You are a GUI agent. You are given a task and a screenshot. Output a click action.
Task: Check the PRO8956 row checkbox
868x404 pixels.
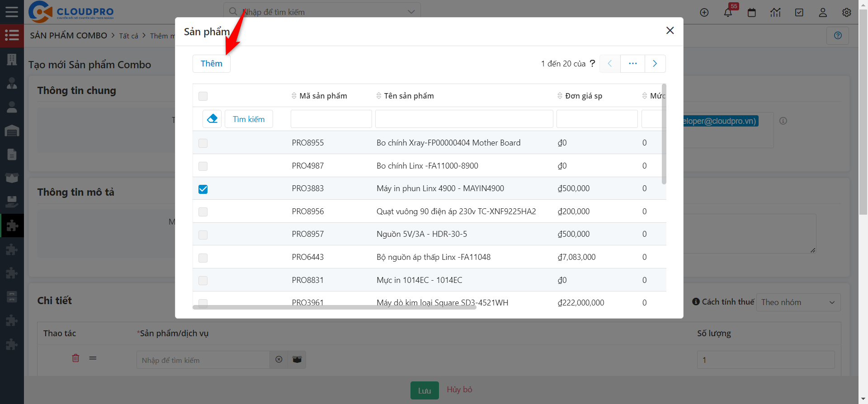203,212
